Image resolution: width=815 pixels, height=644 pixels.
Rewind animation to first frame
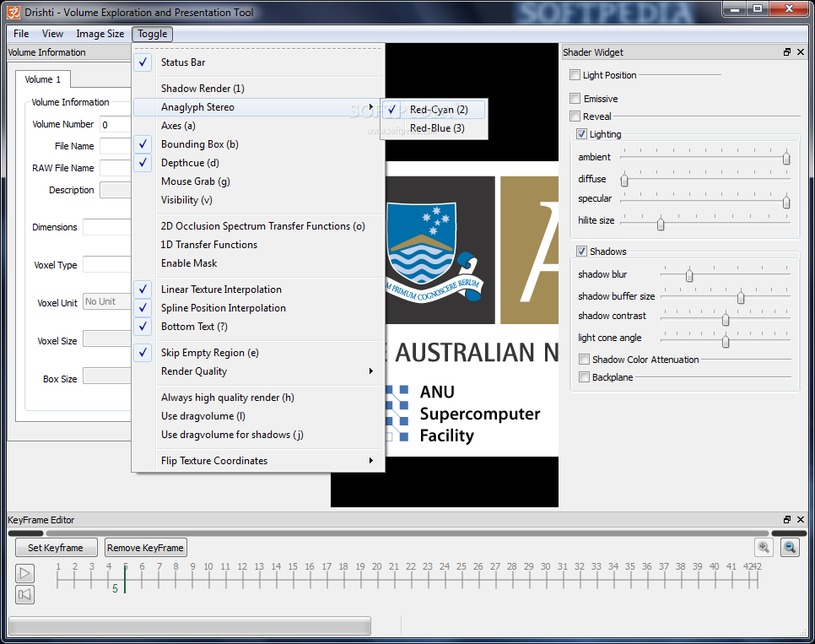[x=24, y=594]
